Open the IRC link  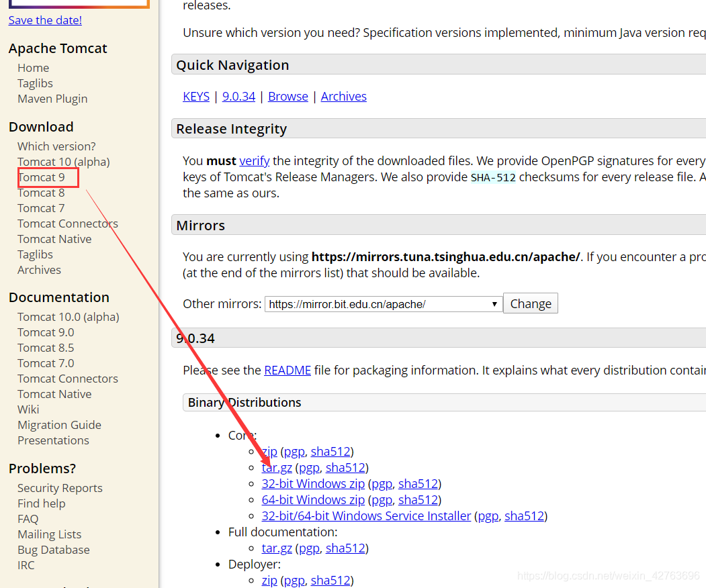[x=26, y=565]
